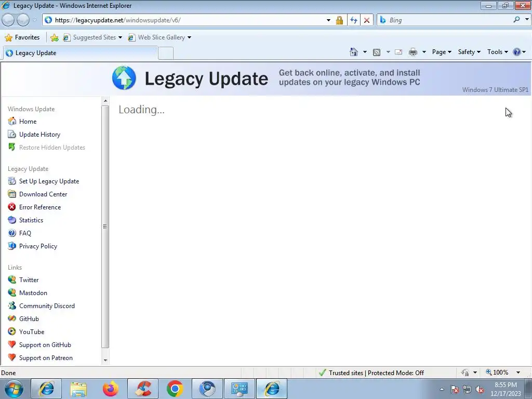Launch Google Chrome from the taskbar
The height and width of the screenshot is (399, 532).
pos(175,389)
